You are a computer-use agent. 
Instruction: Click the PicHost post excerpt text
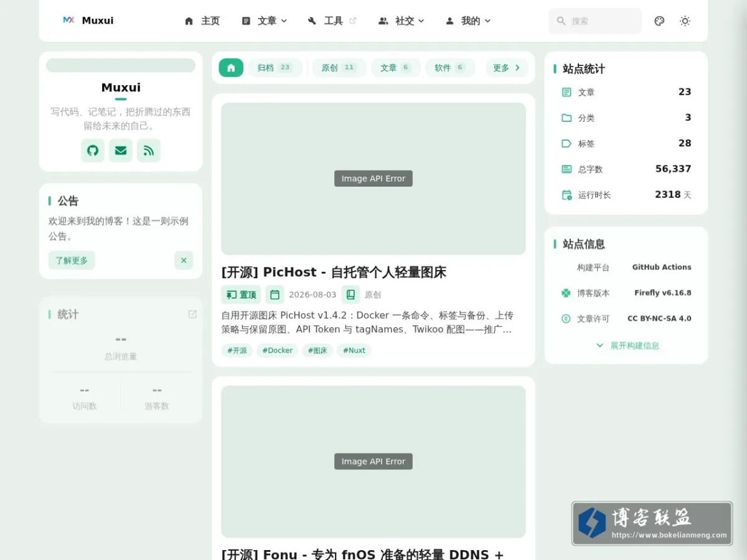click(x=367, y=322)
